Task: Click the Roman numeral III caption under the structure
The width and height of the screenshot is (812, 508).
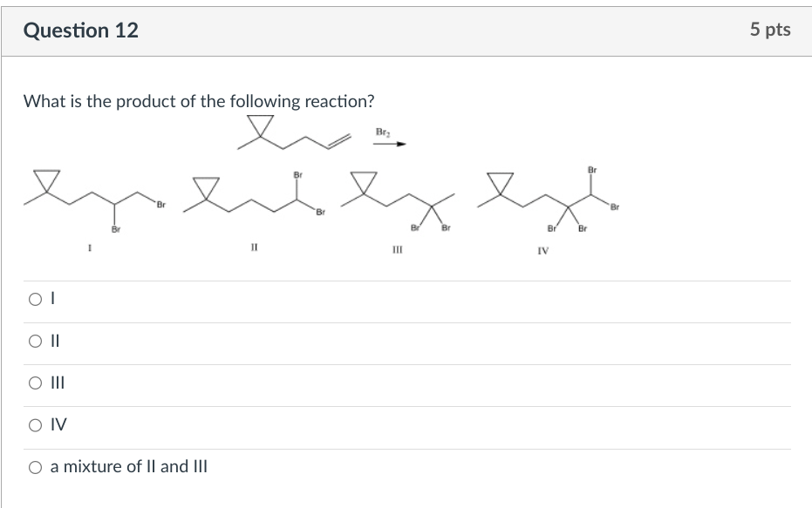Action: pyautogui.click(x=398, y=250)
